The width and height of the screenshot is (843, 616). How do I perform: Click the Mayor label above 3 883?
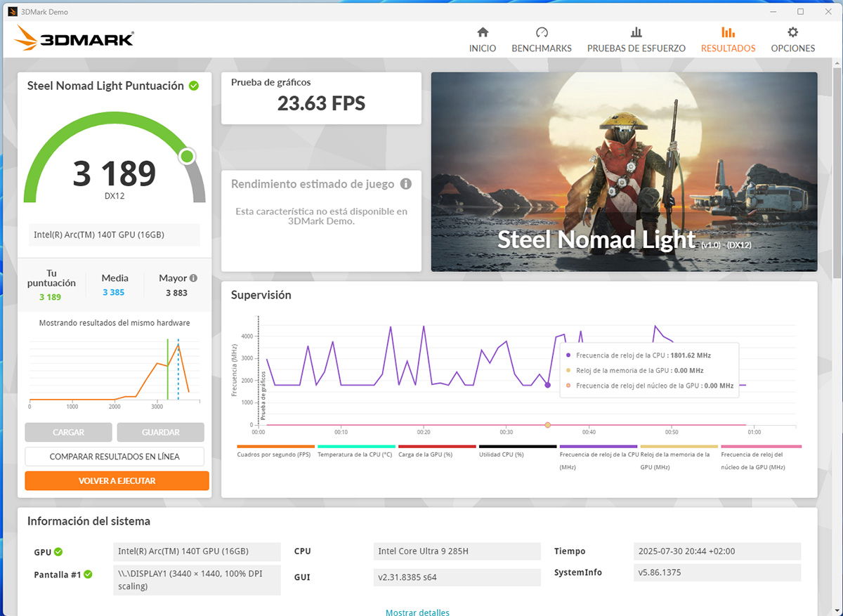(173, 278)
